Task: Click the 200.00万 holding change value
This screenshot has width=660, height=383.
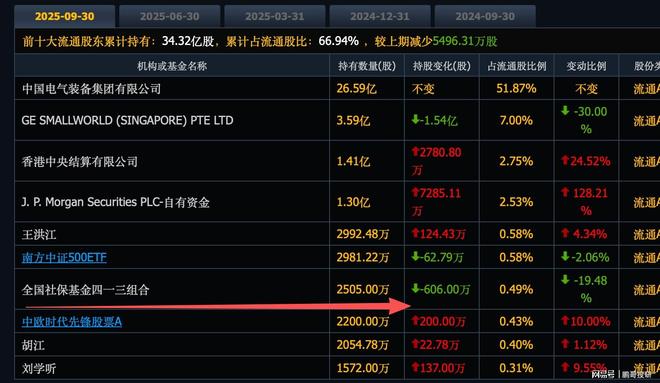Action: click(439, 322)
